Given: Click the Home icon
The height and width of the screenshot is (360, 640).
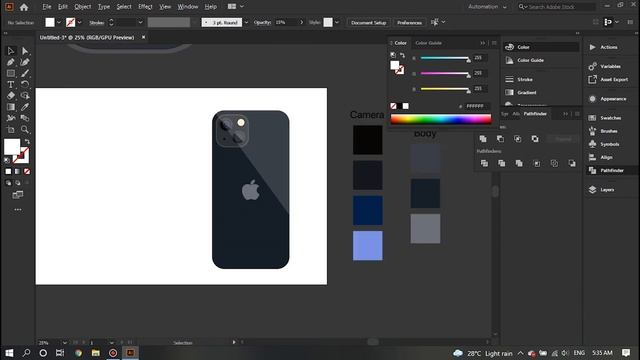Looking at the screenshot, I should tap(24, 7).
